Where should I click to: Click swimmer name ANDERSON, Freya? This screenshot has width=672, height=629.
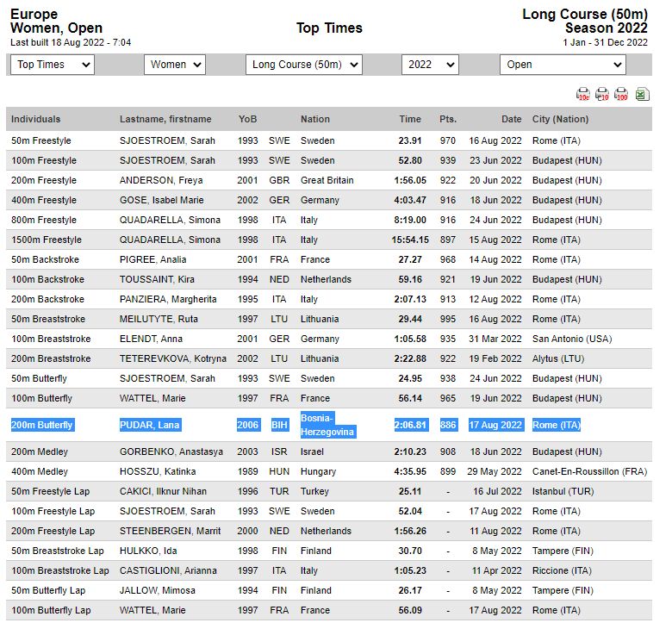(160, 180)
